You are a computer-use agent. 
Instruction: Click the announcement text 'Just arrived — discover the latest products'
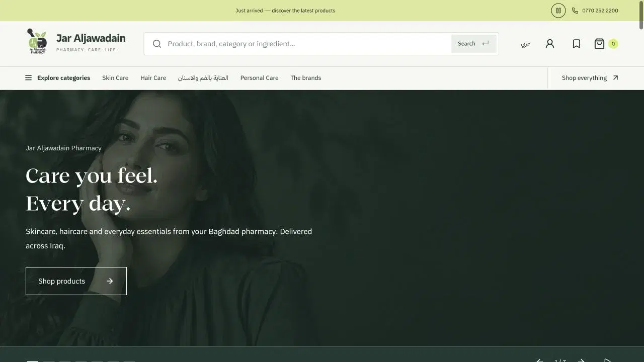tap(285, 11)
